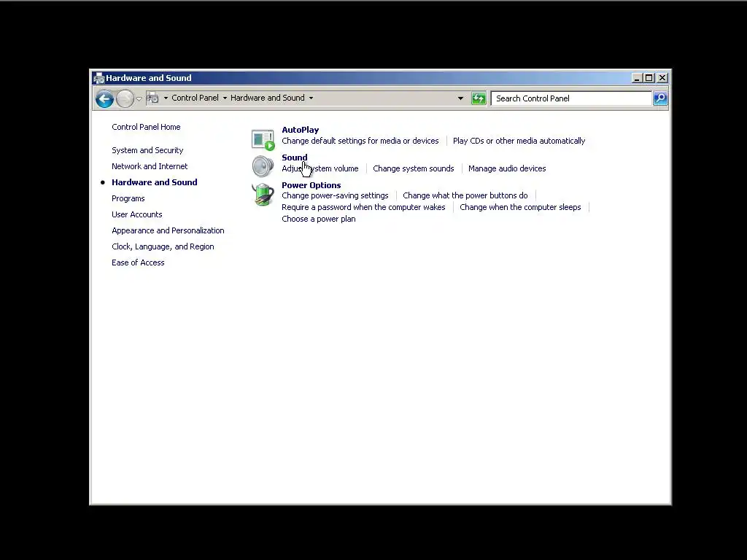Minimize the Hardware and Sound window
747x560 pixels.
coord(637,77)
